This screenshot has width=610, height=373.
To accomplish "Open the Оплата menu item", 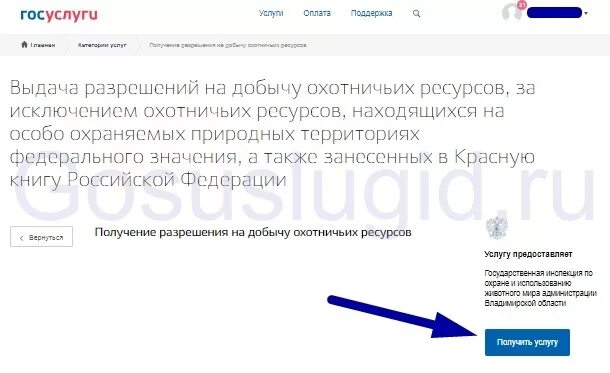I will pos(317,13).
